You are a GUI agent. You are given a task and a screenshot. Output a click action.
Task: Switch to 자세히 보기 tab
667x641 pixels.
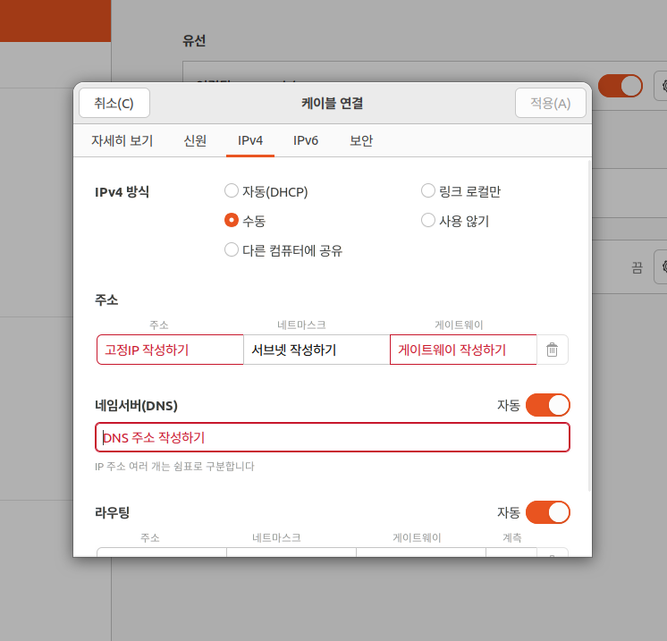[x=122, y=140]
